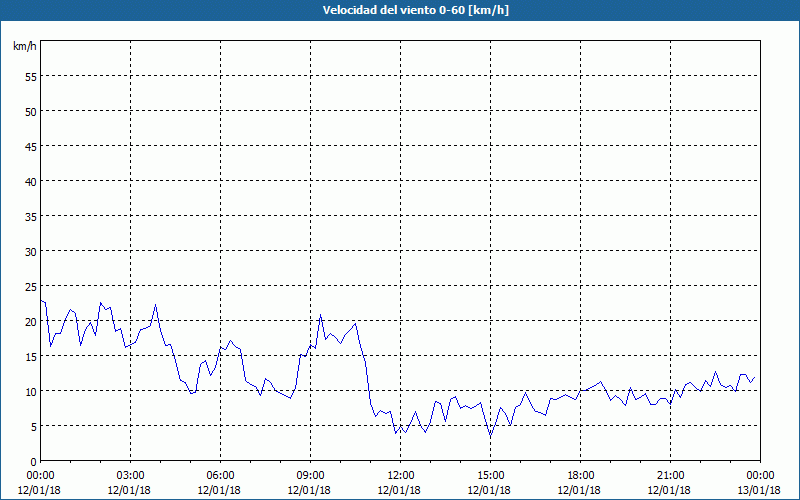Click the y-axis value 5

pyautogui.click(x=33, y=427)
